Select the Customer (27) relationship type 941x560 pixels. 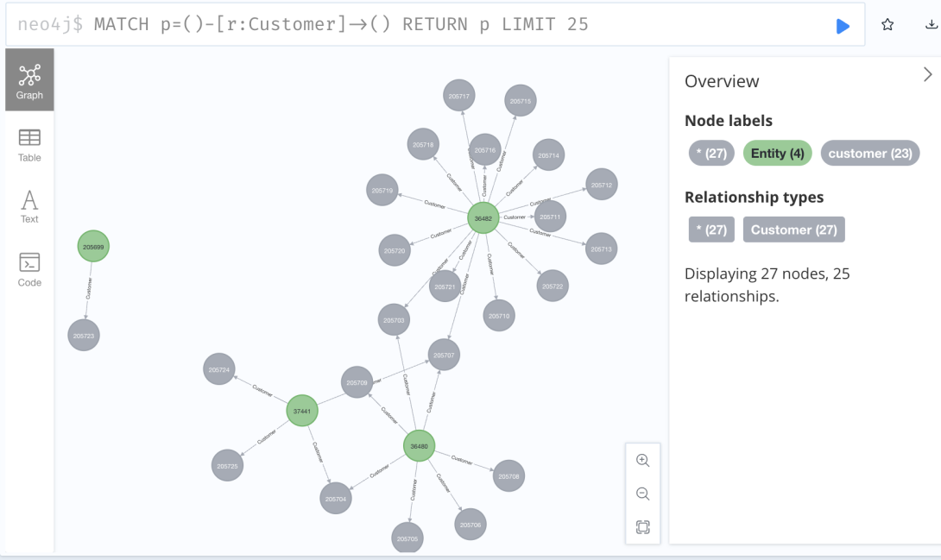(x=794, y=230)
